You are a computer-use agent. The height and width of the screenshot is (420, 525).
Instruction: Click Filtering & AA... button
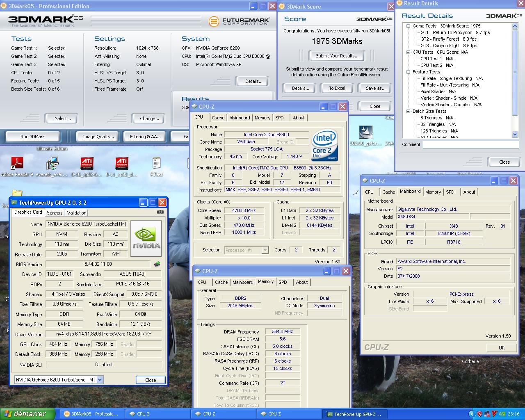tap(145, 137)
